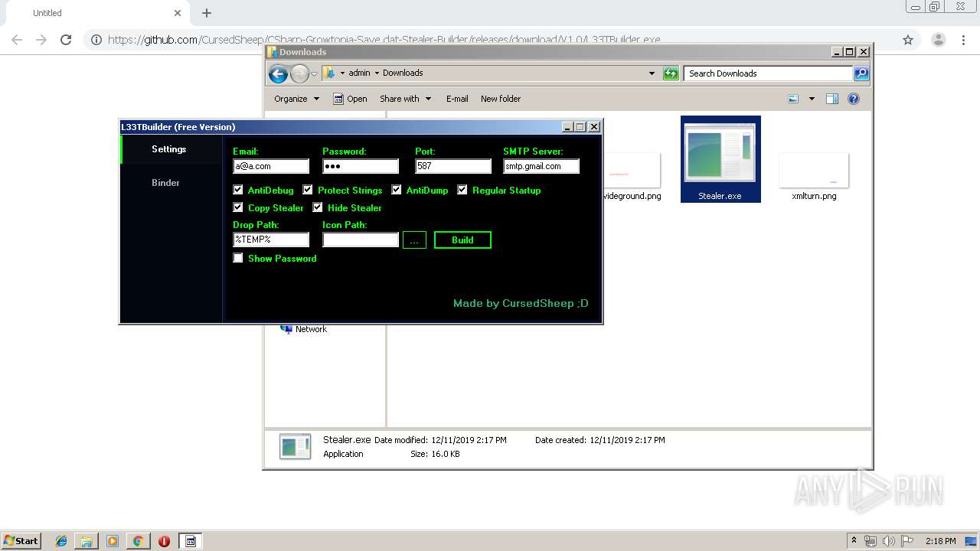Screen dimensions: 980x551
Task: Select the Stealer.exe file
Action: tap(720, 159)
